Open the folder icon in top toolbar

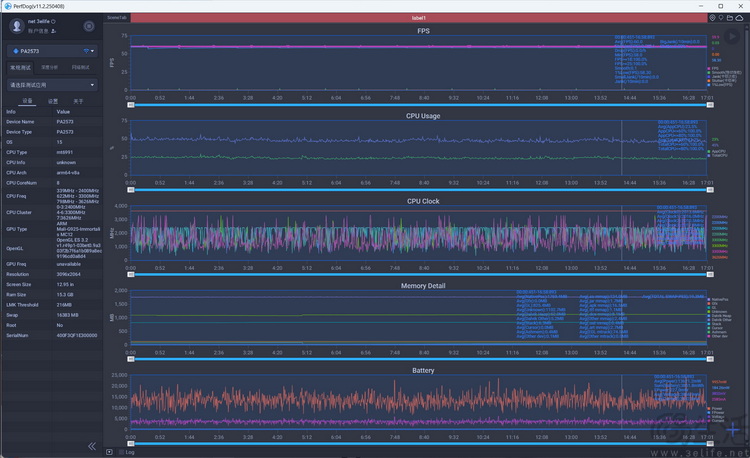[x=730, y=18]
